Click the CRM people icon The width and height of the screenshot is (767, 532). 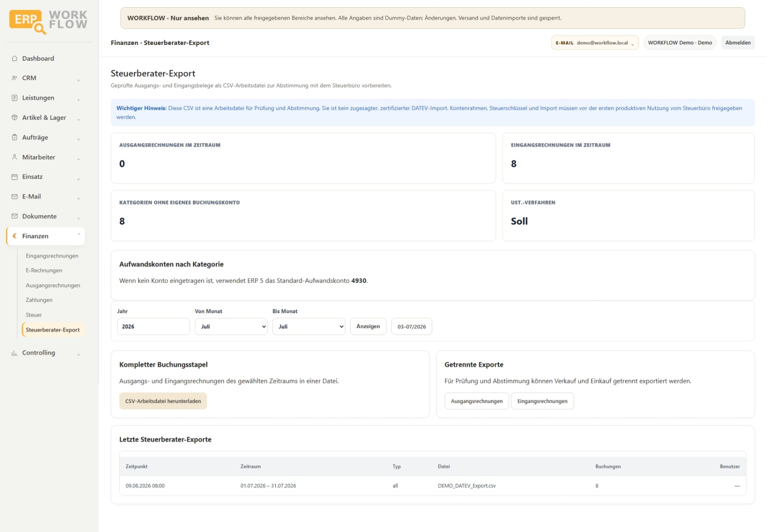pyautogui.click(x=15, y=78)
